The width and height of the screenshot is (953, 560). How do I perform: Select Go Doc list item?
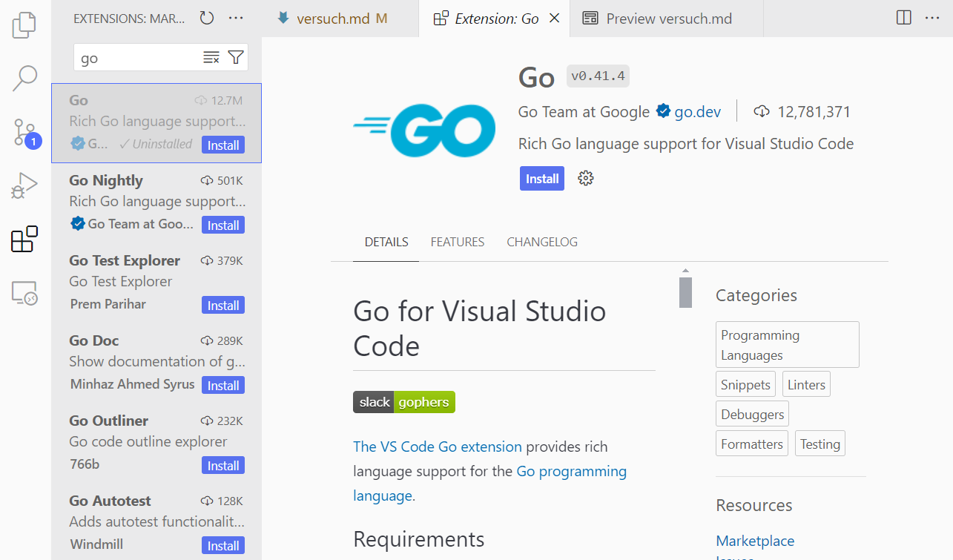pyautogui.click(x=156, y=363)
